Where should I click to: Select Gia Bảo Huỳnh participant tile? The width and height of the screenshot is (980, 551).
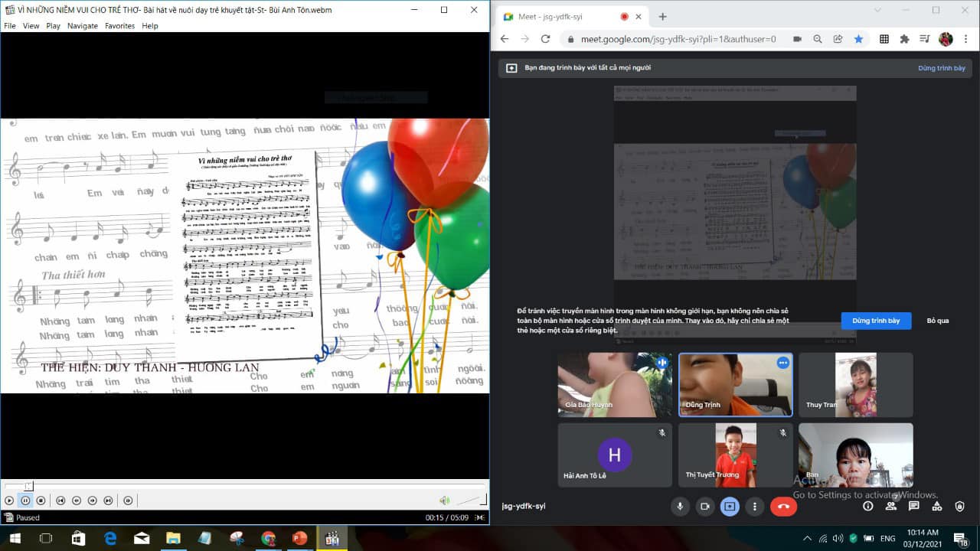(x=615, y=385)
